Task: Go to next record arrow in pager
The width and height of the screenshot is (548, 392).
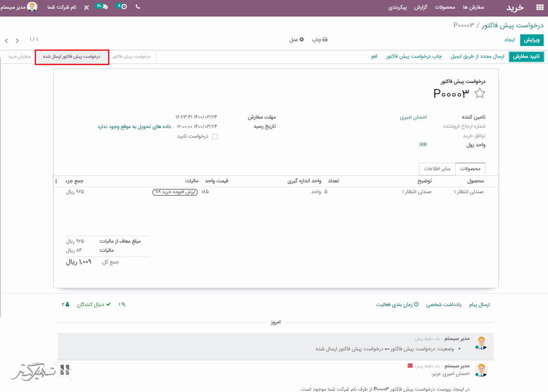Action: (17, 40)
